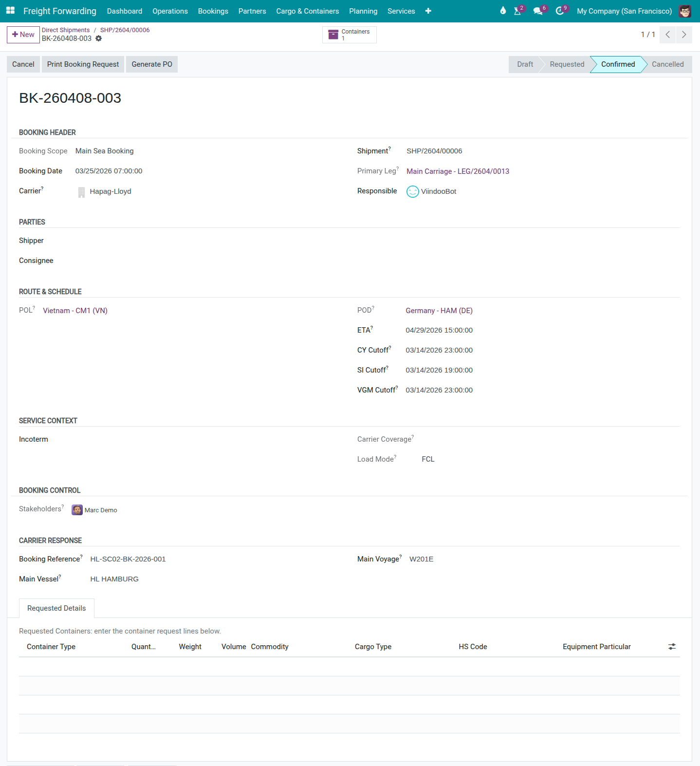Expand the Cargo & Containers menu
The image size is (700, 766).
coord(307,11)
